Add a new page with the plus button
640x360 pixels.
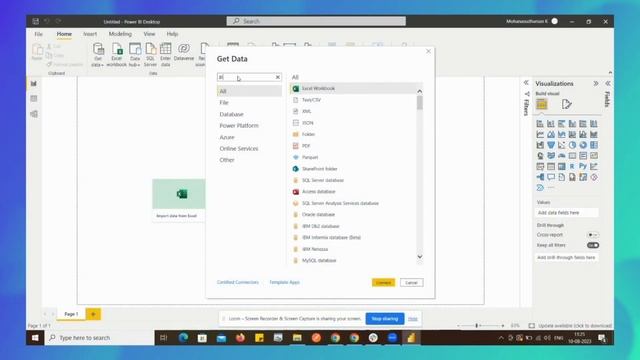[x=93, y=314]
